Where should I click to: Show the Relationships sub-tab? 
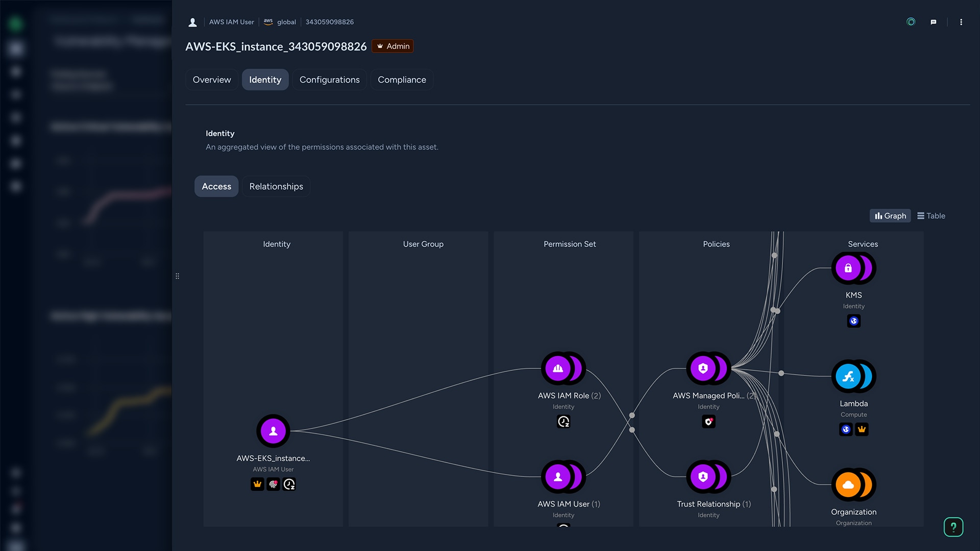pos(276,186)
